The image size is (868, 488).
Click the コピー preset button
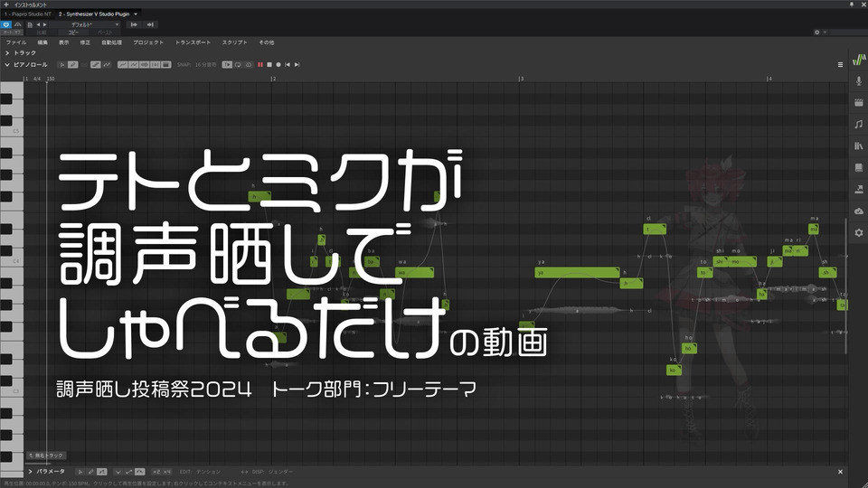(x=73, y=33)
